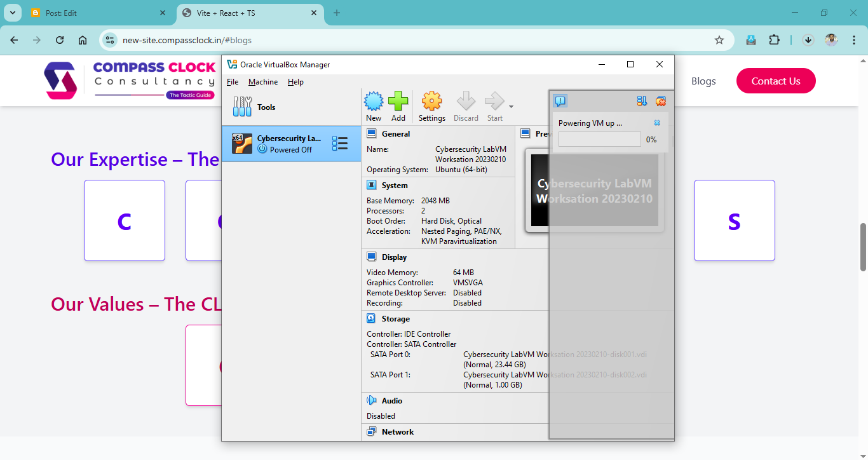Click the Compass Clock Consultancy logo

tap(130, 81)
